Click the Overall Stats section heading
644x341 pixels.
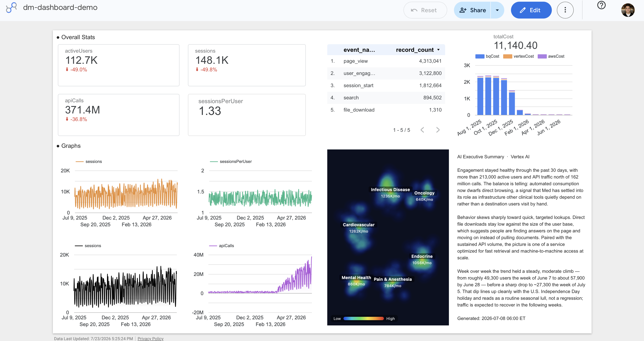(x=78, y=37)
